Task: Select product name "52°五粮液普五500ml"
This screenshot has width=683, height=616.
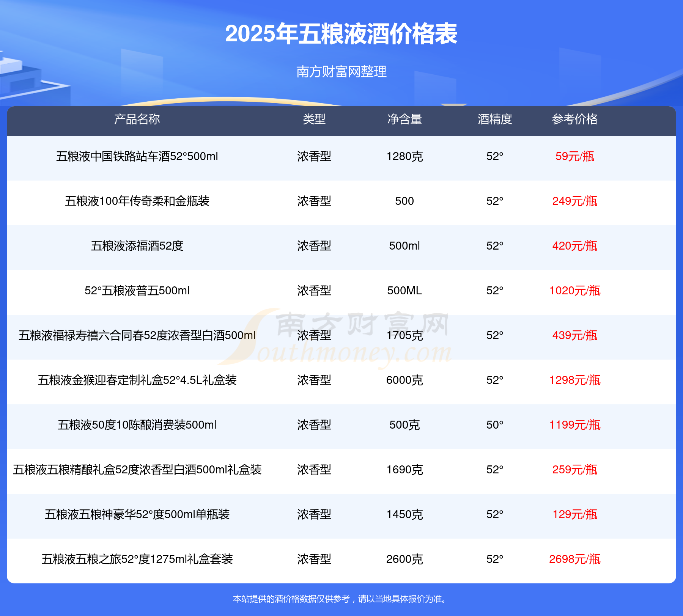Action: [x=137, y=291]
